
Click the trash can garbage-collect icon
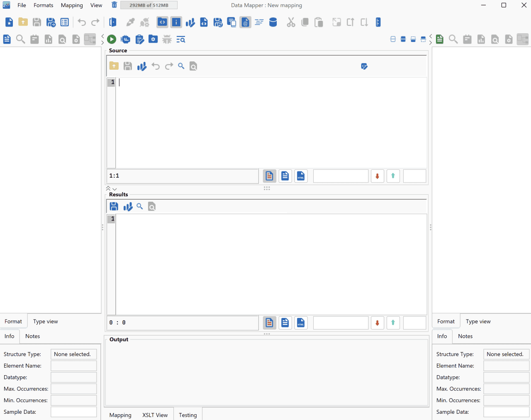pyautogui.click(x=114, y=5)
